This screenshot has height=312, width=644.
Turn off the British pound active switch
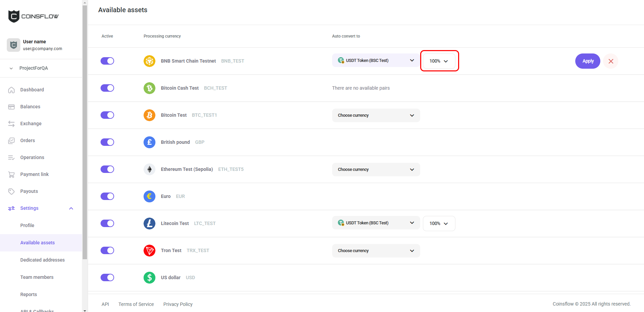[x=107, y=142]
